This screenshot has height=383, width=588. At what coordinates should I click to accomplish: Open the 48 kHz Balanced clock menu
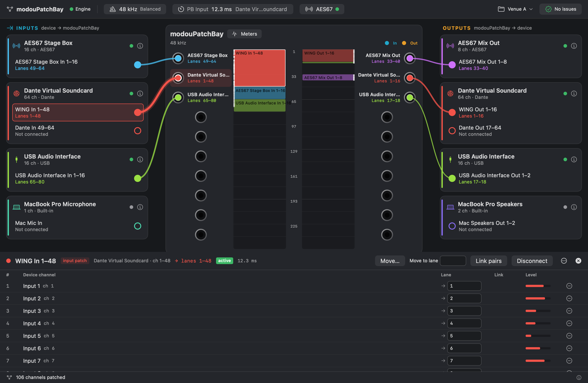[x=135, y=9]
